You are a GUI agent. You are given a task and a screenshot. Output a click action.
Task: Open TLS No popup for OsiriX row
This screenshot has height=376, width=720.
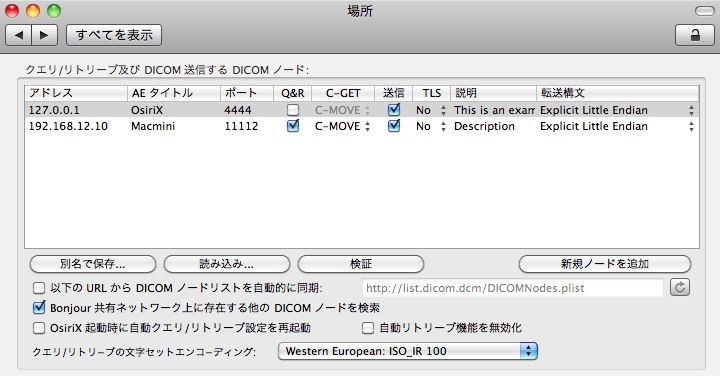pyautogui.click(x=431, y=110)
